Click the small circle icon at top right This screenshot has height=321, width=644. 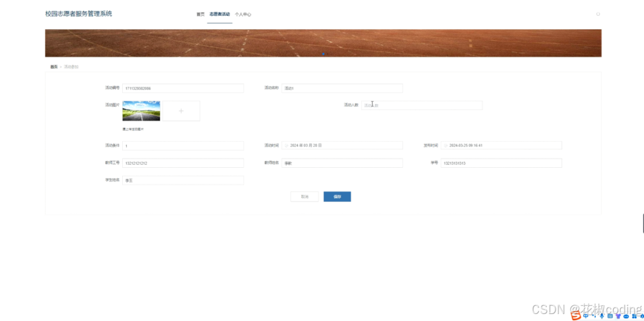pyautogui.click(x=598, y=14)
